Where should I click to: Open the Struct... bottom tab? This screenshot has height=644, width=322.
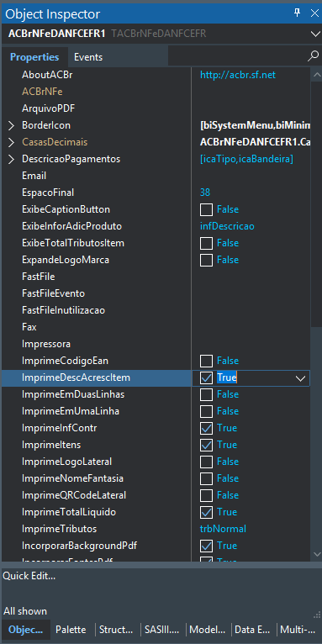click(116, 630)
